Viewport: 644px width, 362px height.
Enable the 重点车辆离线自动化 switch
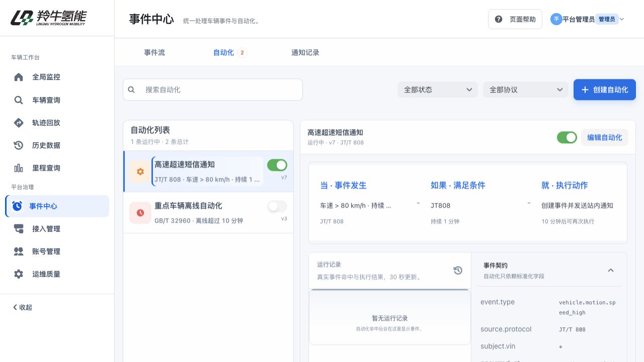pyautogui.click(x=277, y=206)
